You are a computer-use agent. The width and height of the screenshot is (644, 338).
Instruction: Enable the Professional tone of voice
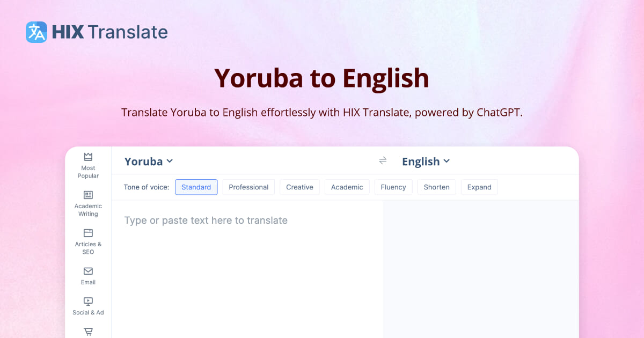click(x=248, y=187)
